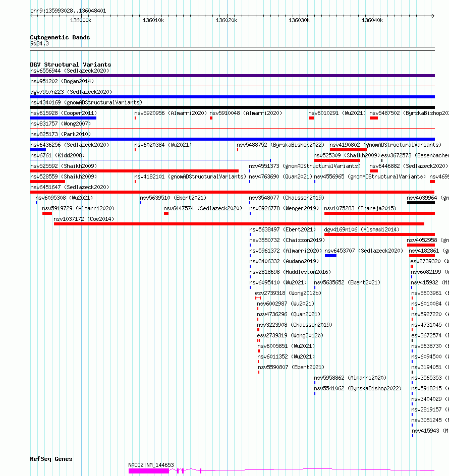This screenshot has height=476, width=449.
Task: Open nsv6011352 (Wu2021) label
Action: [286, 356]
